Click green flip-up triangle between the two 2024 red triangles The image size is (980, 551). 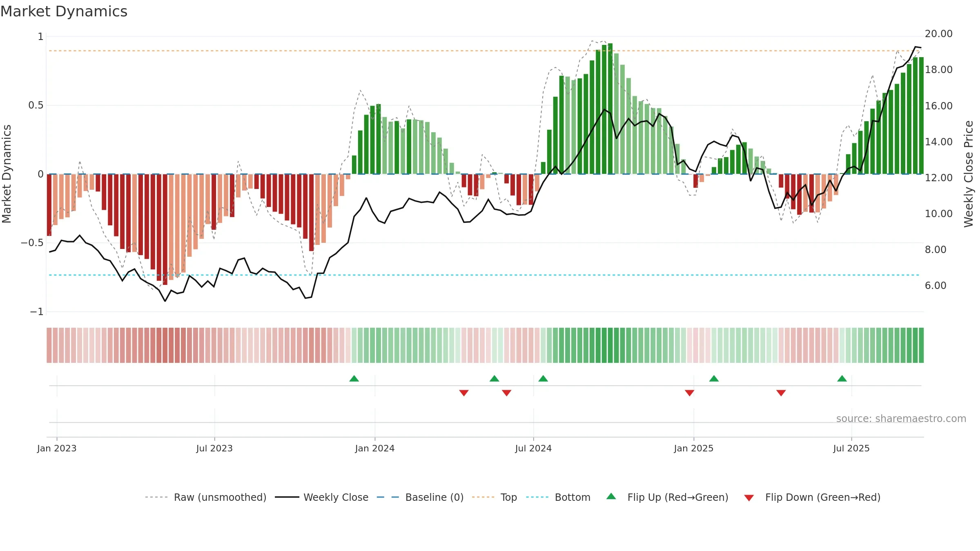(494, 379)
